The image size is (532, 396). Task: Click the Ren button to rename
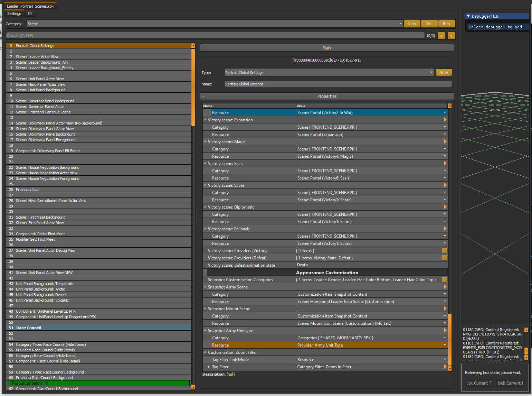[446, 24]
